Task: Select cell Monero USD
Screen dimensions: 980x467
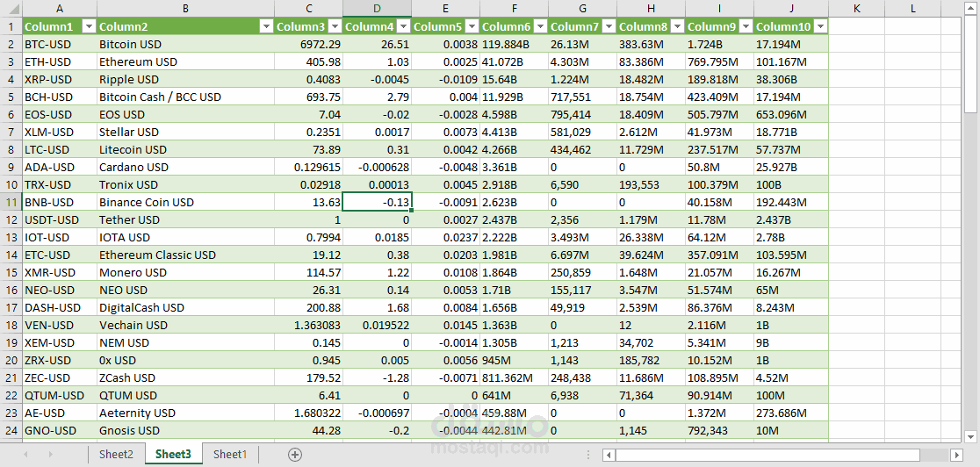Action: pos(185,273)
